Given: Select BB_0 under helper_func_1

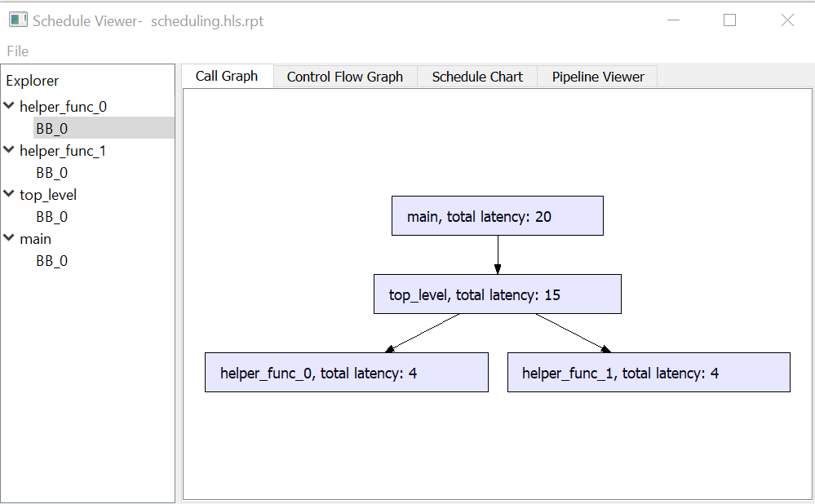Looking at the screenshot, I should point(52,173).
